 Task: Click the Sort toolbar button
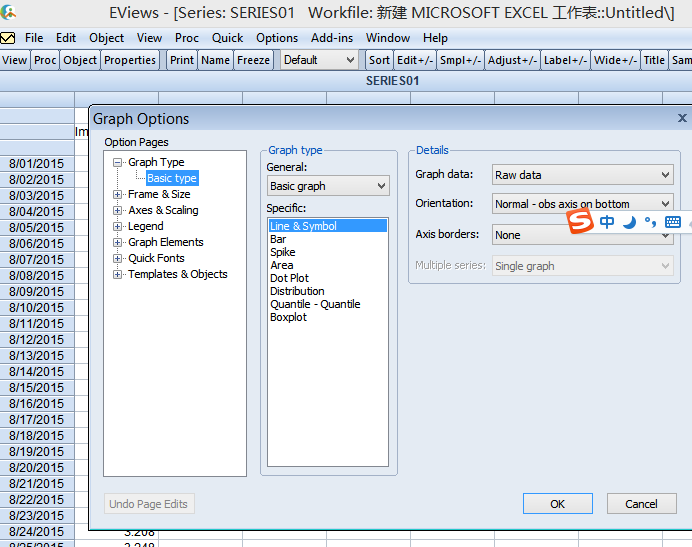pyautogui.click(x=379, y=60)
